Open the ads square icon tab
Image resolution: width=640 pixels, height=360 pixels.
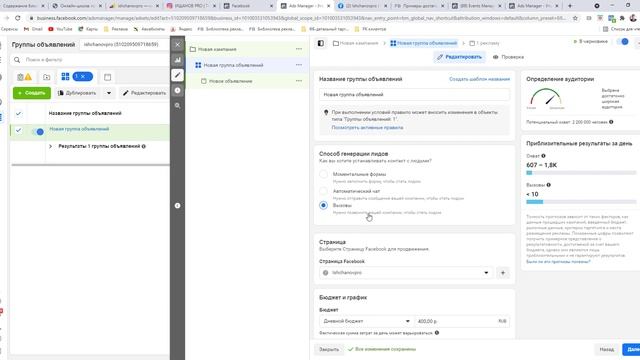[107, 77]
